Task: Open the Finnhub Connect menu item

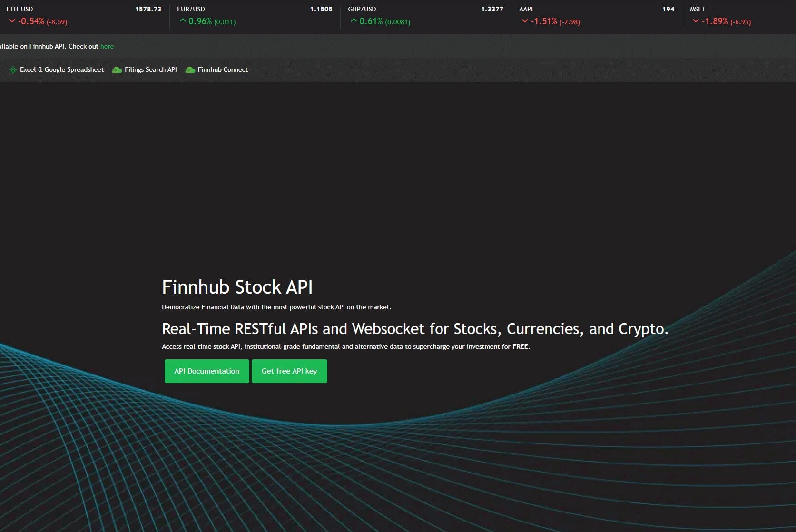Action: coord(222,69)
